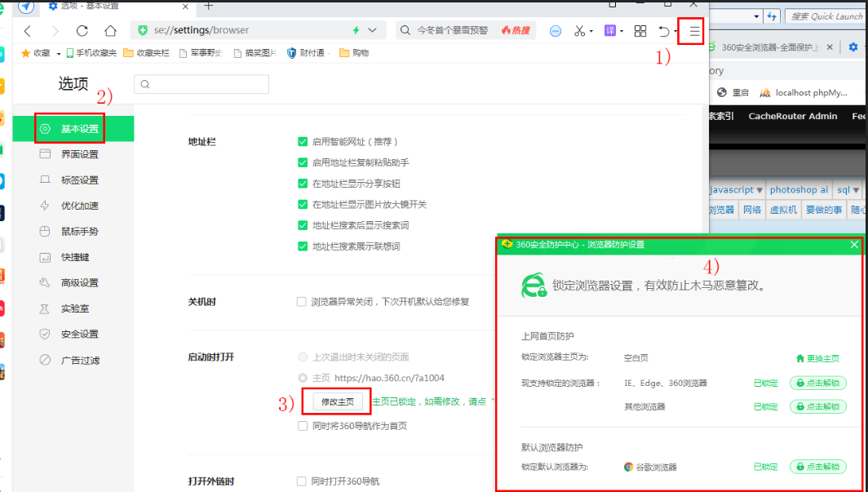
Task: Uncheck 地址栏搜索展示联想词
Action: click(x=302, y=246)
